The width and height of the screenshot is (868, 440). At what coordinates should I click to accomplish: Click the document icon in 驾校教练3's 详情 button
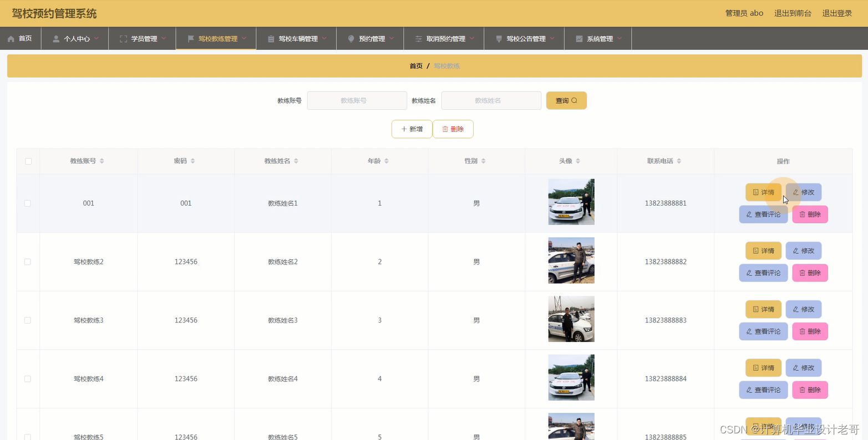[755, 309]
